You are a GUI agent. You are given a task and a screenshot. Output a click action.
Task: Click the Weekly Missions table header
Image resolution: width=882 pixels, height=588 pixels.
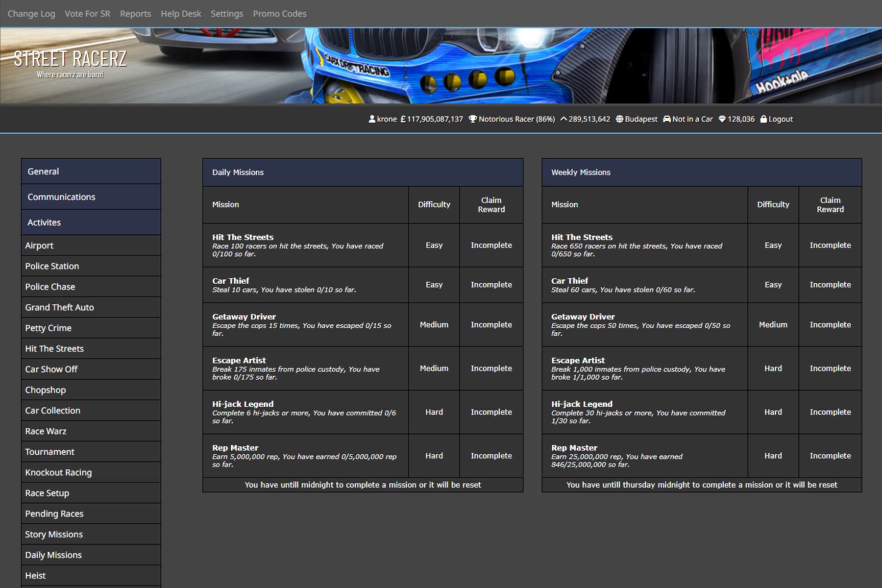(702, 172)
